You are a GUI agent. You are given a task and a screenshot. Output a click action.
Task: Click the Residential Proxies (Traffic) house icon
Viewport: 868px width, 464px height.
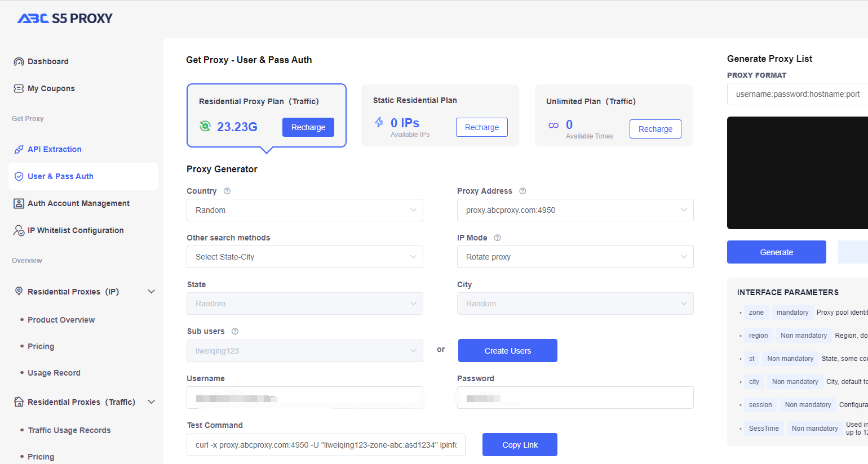(19, 401)
